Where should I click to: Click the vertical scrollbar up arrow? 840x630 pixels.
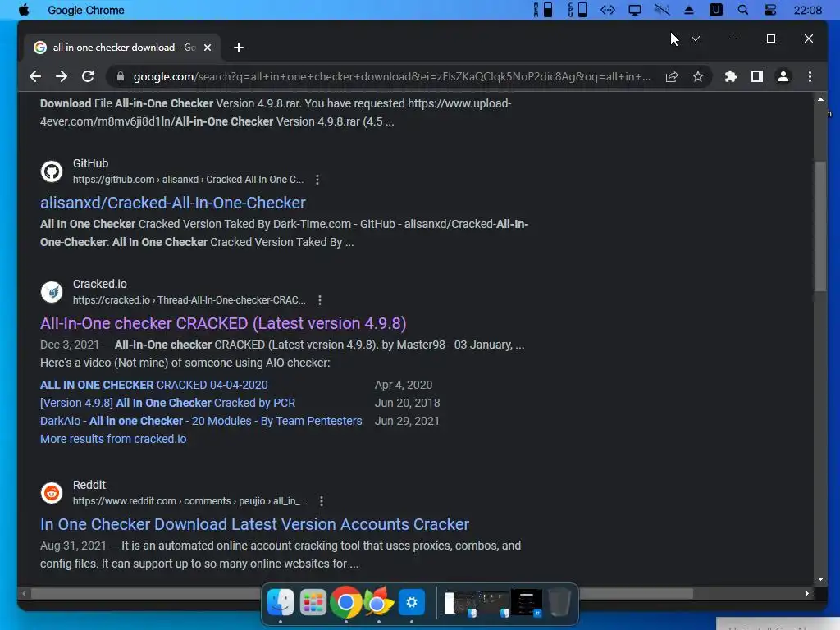[x=820, y=99]
